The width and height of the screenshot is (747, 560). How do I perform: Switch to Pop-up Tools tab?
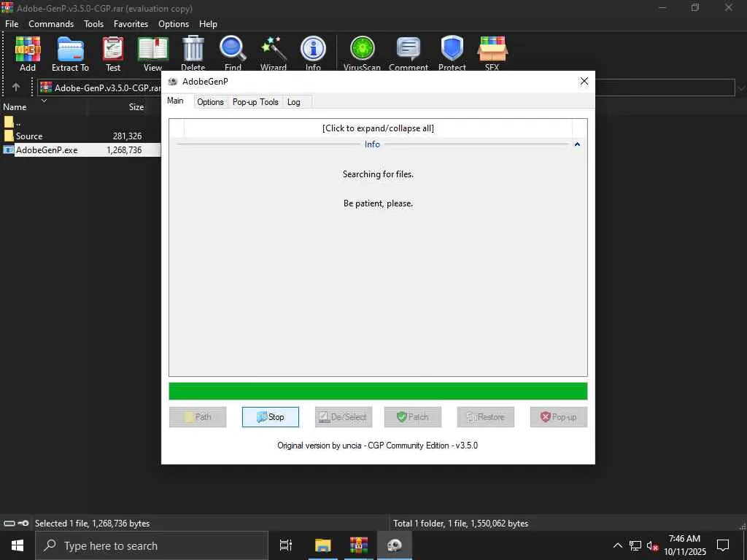[x=255, y=102]
